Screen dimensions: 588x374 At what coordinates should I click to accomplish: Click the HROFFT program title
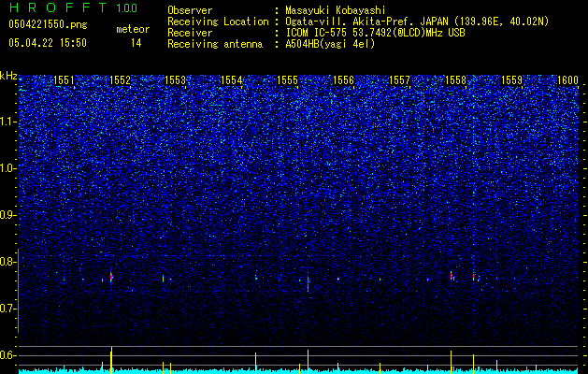(x=58, y=7)
